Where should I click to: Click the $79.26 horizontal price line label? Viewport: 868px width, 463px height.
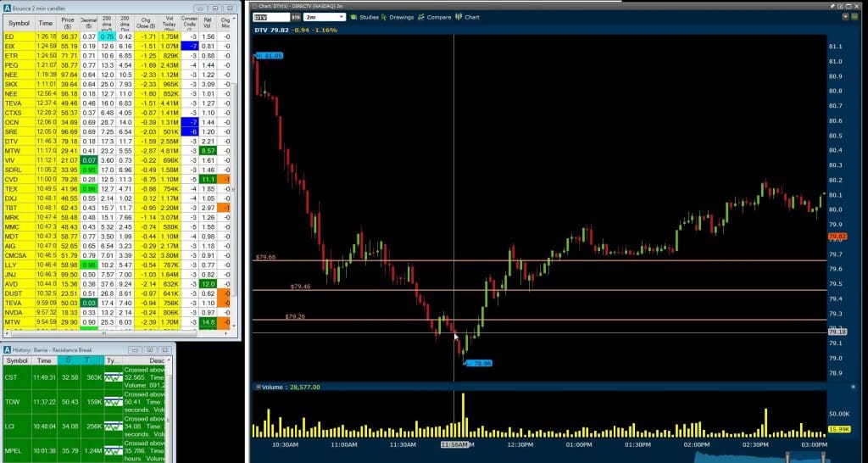coord(295,317)
